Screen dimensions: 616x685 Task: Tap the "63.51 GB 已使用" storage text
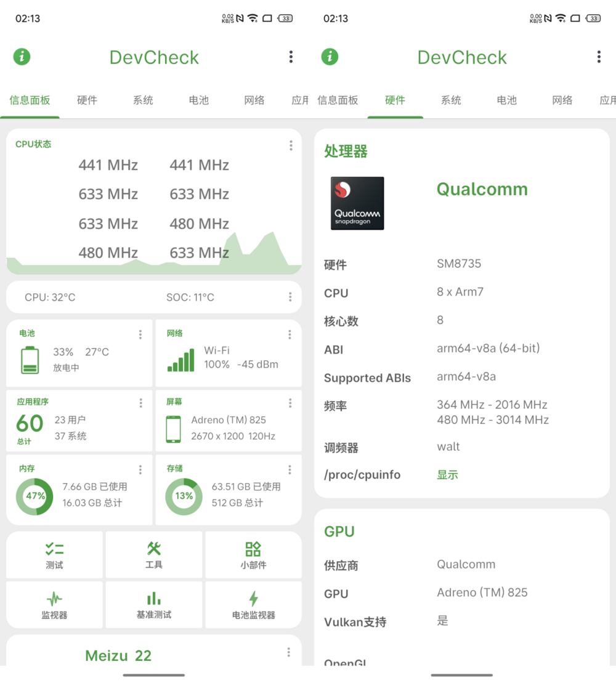[x=246, y=487]
